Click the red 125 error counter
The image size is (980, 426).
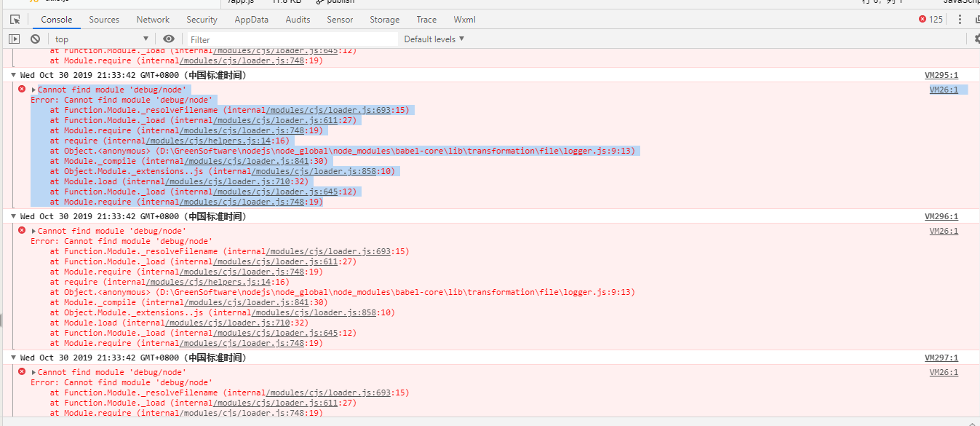coord(931,20)
